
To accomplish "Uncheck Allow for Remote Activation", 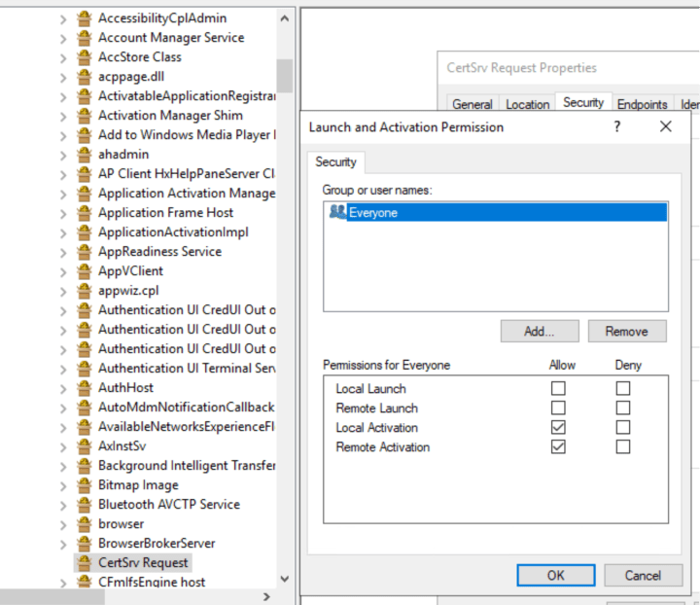I will [x=558, y=446].
